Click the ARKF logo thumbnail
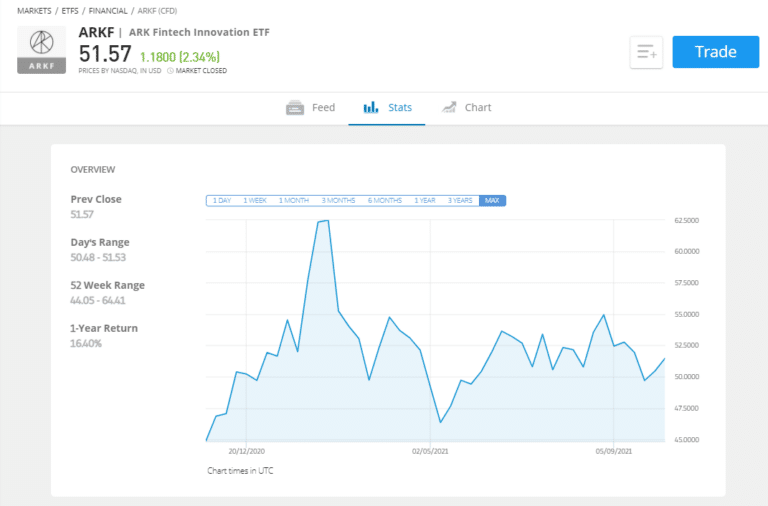Screen dimensions: 768x506 pos(42,50)
